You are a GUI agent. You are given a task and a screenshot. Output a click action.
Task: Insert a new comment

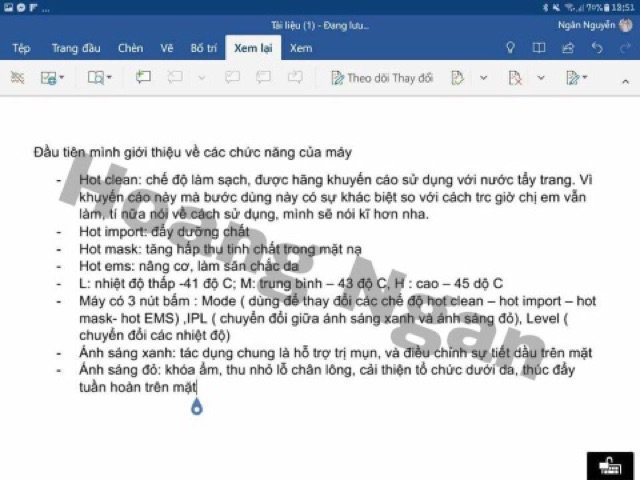pos(143,77)
